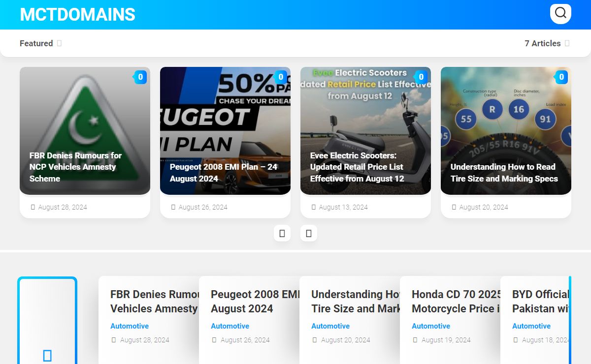This screenshot has height=364, width=591.
Task: Open the comment count badge on Peugeot 2008 card
Action: tap(281, 77)
